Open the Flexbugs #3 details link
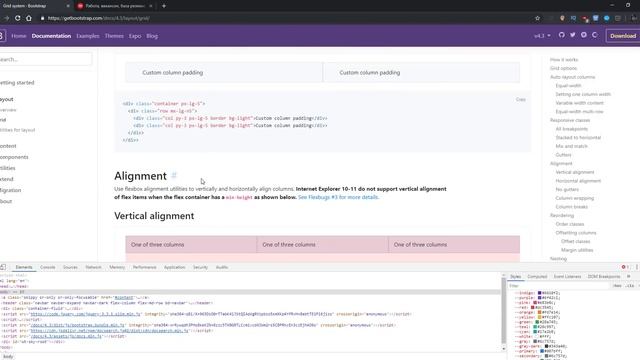This screenshot has width=640, height=360. coord(338,197)
